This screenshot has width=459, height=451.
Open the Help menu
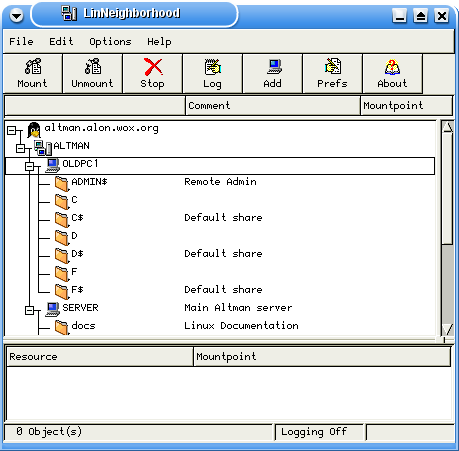pyautogui.click(x=159, y=41)
